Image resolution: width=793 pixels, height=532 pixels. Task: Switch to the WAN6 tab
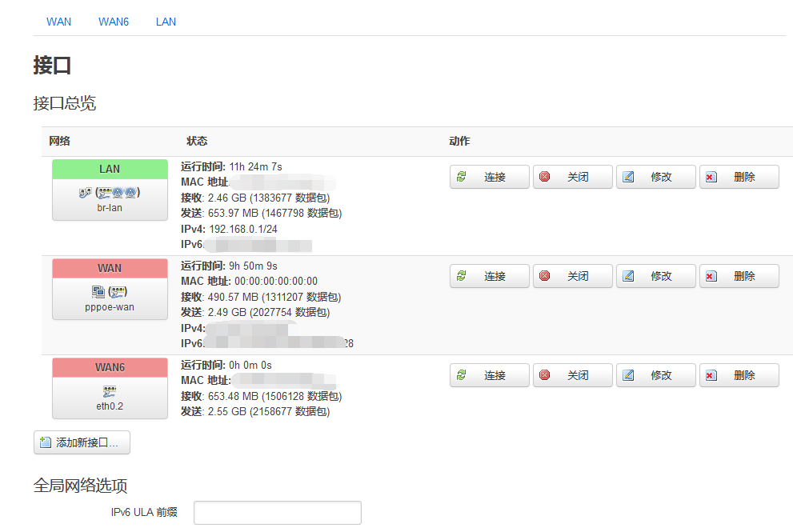[x=114, y=22]
